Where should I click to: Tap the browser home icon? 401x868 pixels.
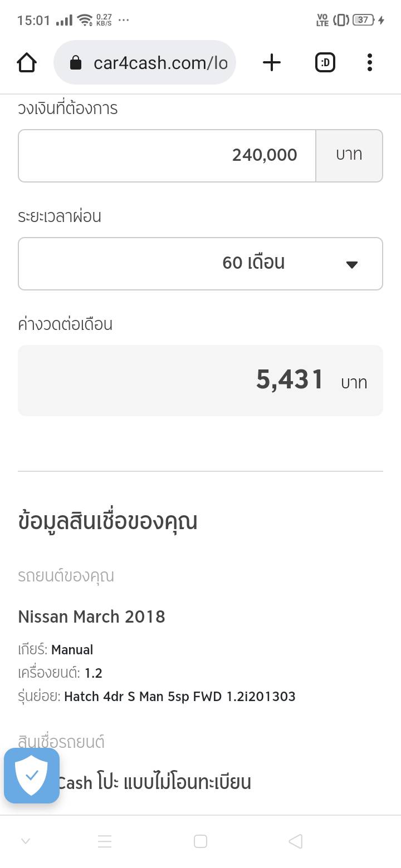click(27, 63)
